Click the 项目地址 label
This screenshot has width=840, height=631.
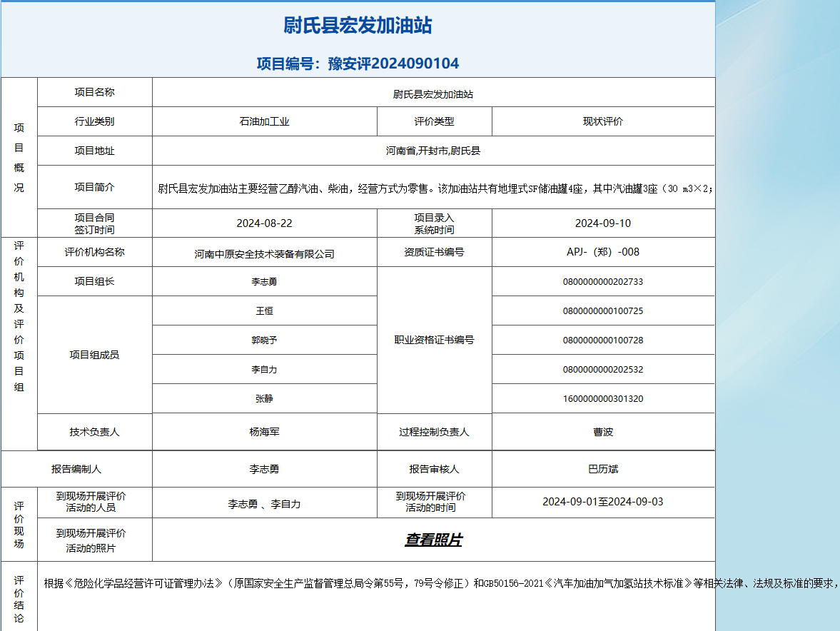point(94,151)
